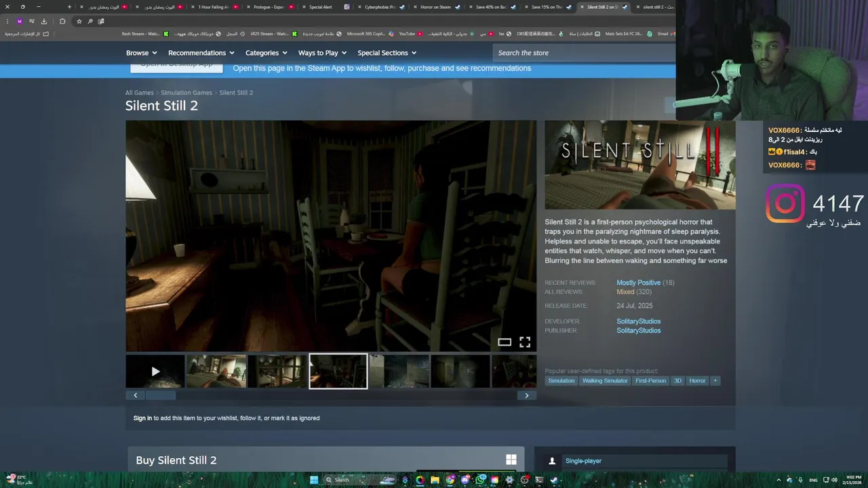
Task: Open the Mostly Positive recent reviews
Action: [x=638, y=283]
